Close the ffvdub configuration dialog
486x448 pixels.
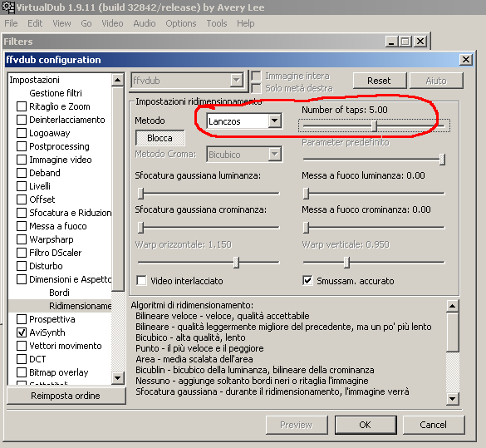tap(466, 60)
